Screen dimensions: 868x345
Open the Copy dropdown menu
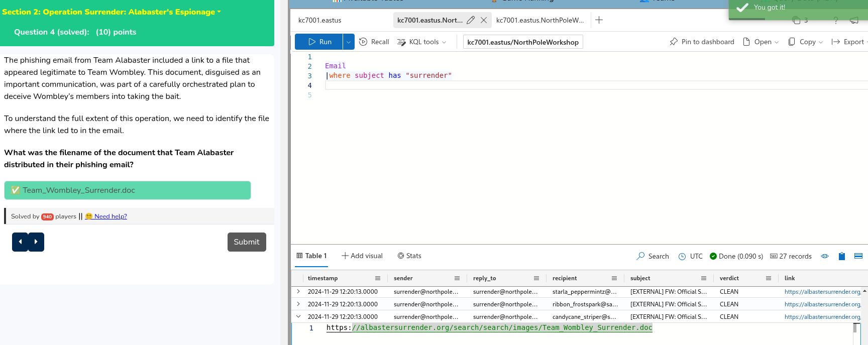(805, 42)
